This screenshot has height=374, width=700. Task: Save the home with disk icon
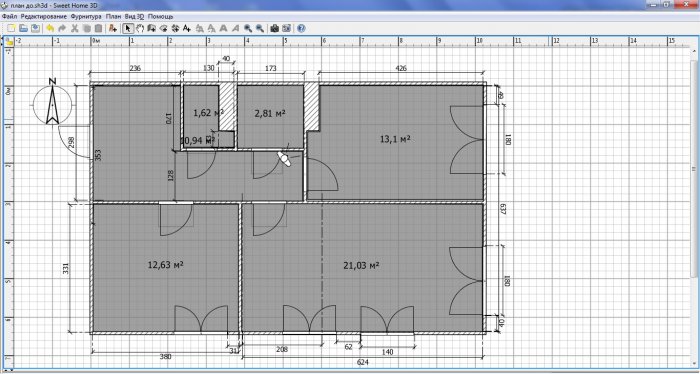[x=36, y=28]
